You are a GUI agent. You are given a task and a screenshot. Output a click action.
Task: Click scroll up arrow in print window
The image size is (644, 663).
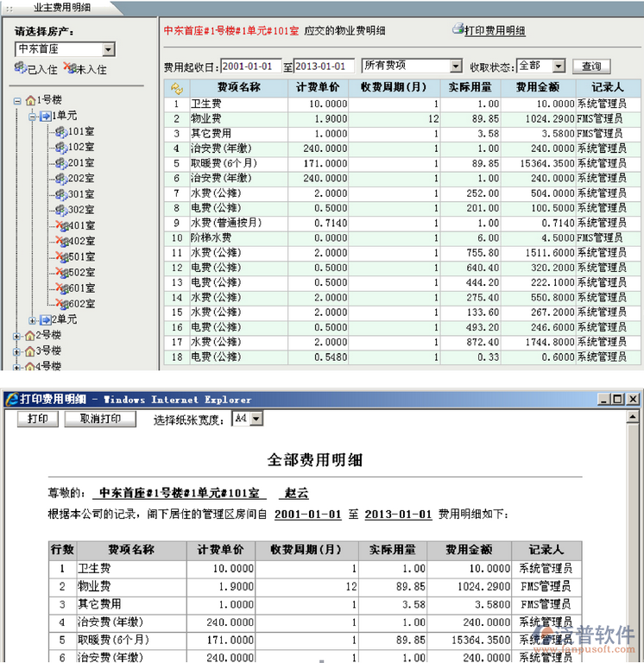633,417
